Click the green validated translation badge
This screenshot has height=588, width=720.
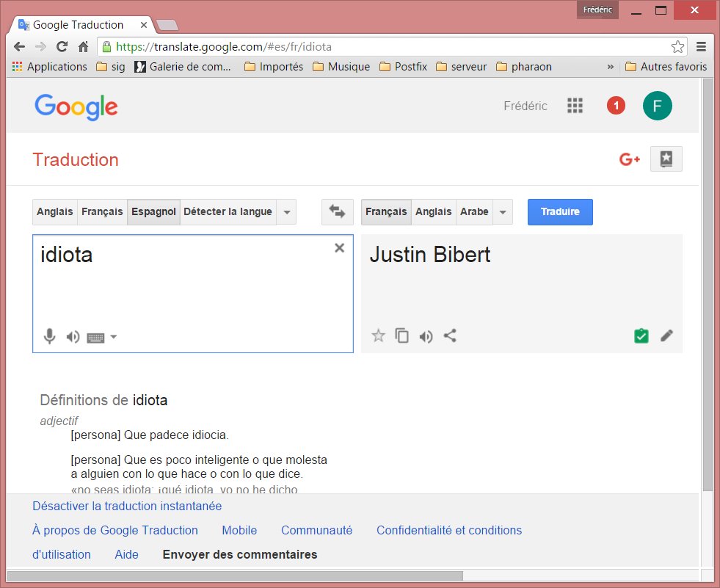(x=641, y=336)
